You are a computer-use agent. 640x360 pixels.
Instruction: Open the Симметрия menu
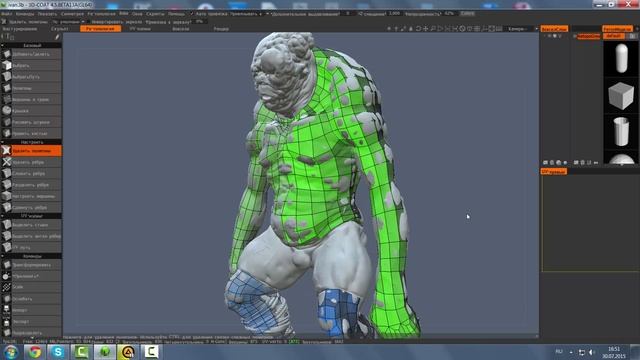tap(72, 13)
